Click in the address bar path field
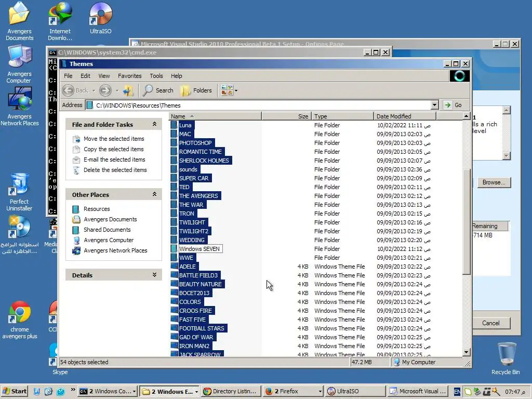This screenshot has width=532, height=399. pos(258,105)
